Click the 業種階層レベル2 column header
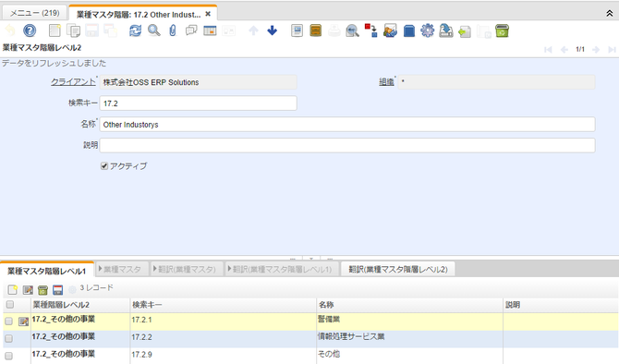Viewport: 619px width, 364px height. (x=80, y=305)
